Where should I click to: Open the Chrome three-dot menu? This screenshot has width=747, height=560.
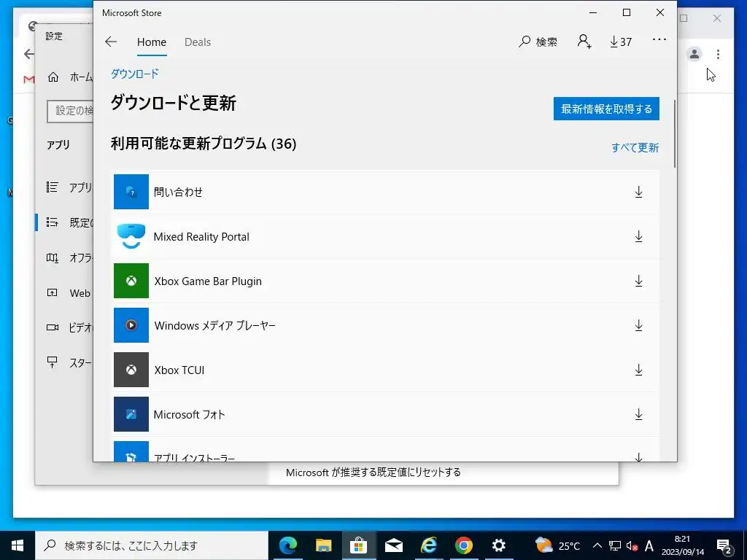[718, 54]
